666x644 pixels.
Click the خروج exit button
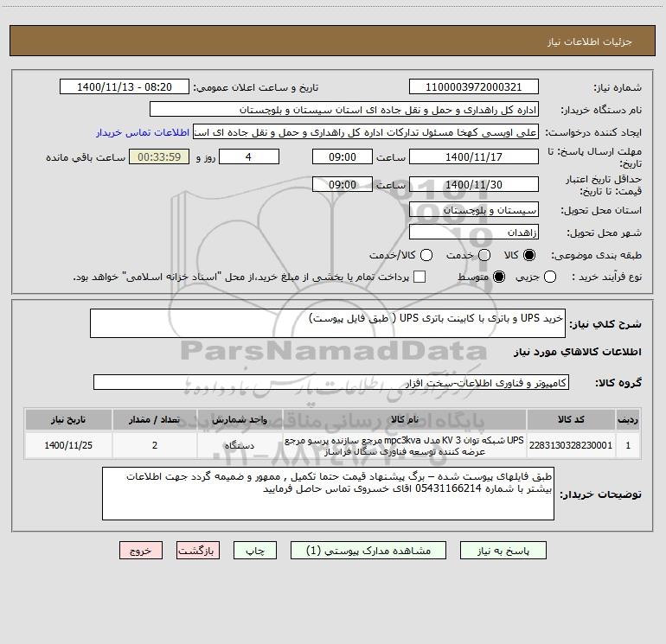point(141,551)
